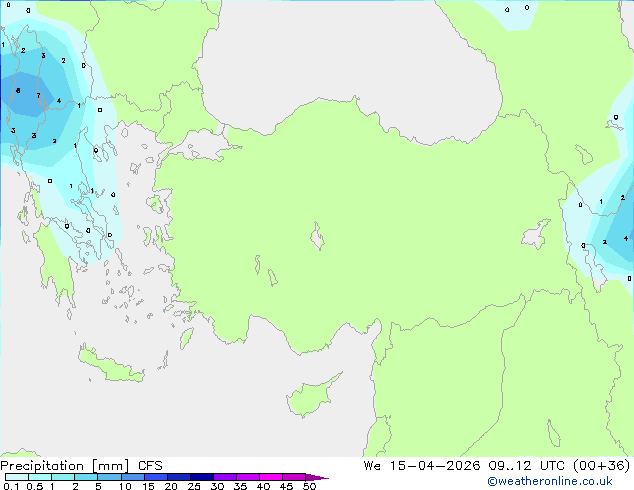Viewport: 634px width, 490px height.
Task: Click Lake Van outline in eastern Turkey
Action: pyautogui.click(x=536, y=234)
